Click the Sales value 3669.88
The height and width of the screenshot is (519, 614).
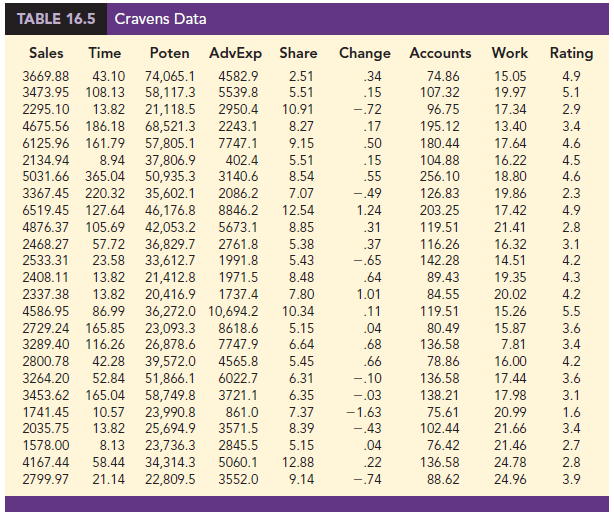[x=46, y=75]
